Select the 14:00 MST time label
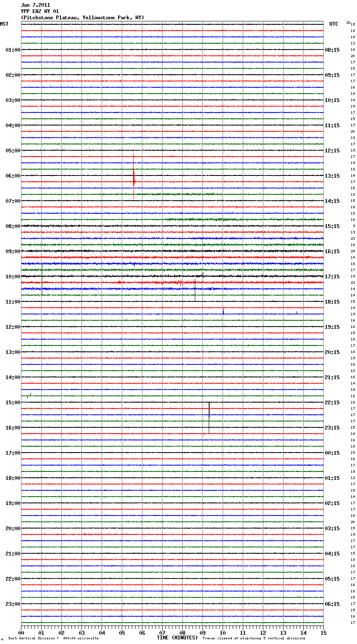This screenshot has height=644, width=357. [x=13, y=377]
